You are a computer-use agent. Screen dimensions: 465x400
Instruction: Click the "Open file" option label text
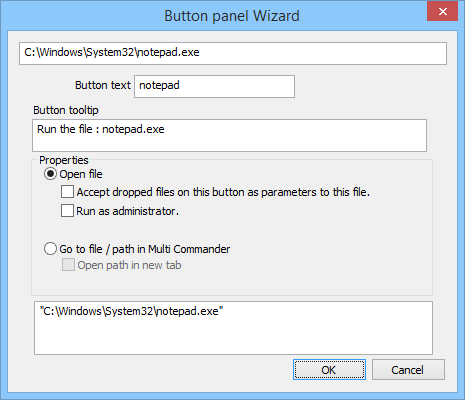(81, 174)
